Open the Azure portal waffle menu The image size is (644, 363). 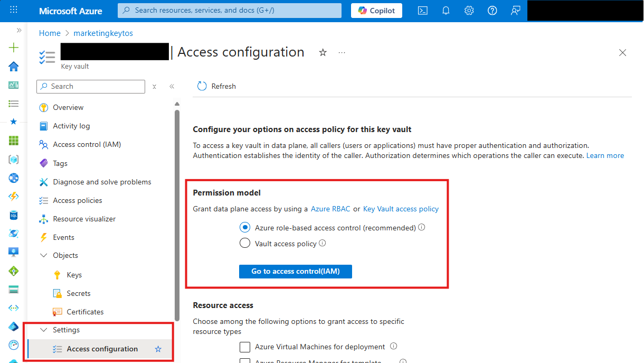14,11
